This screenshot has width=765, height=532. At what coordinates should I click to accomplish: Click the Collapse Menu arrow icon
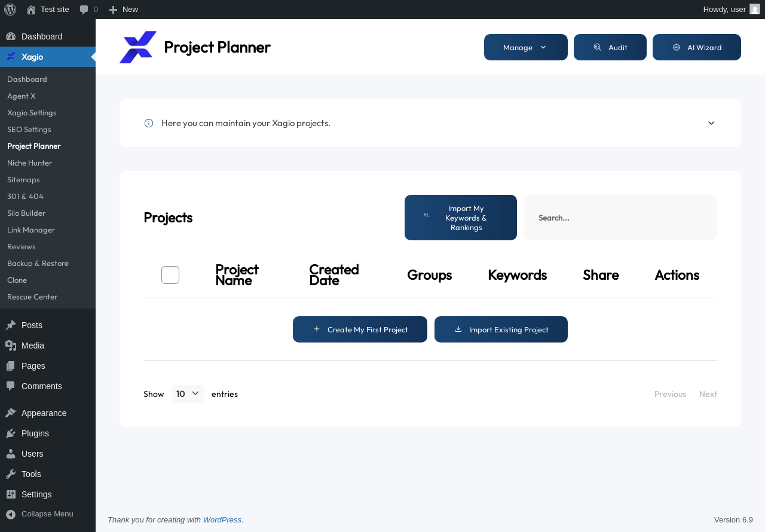tap(11, 514)
